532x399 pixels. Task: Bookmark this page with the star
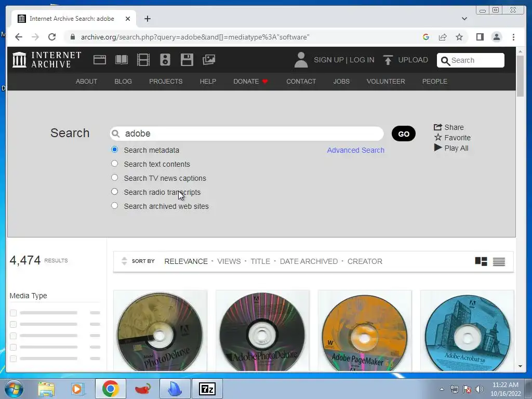tap(459, 37)
